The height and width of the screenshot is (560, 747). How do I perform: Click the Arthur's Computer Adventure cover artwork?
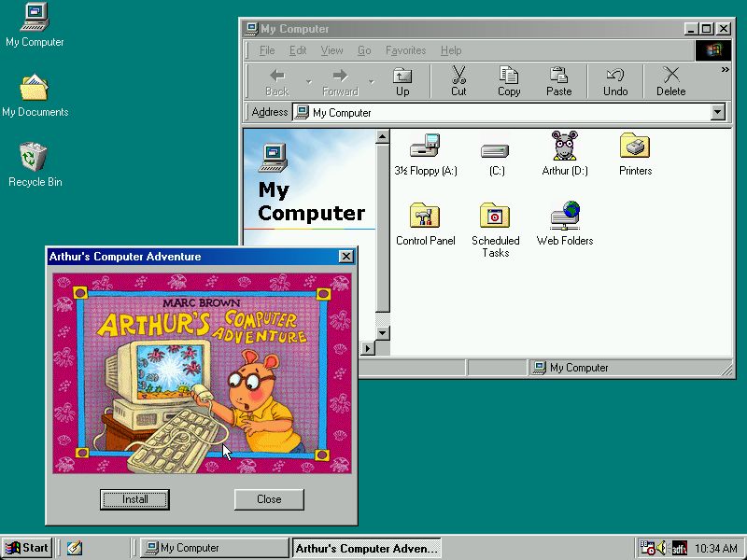point(202,373)
